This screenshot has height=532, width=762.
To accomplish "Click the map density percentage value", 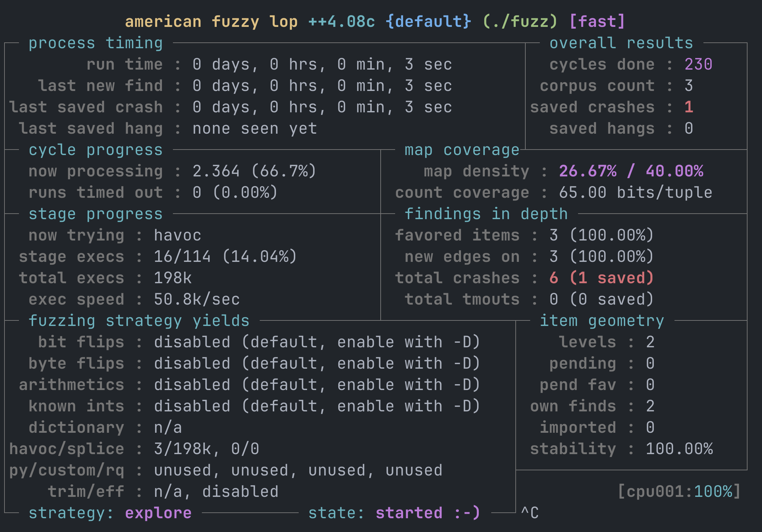I will (x=630, y=172).
